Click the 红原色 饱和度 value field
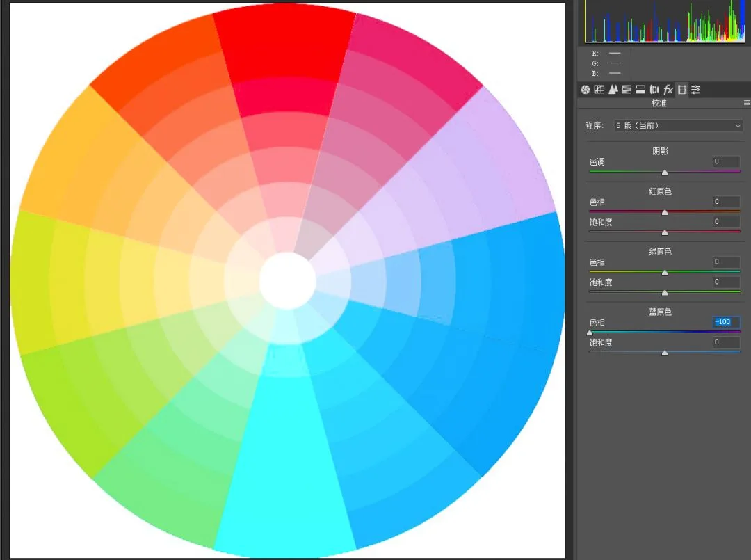 click(726, 222)
